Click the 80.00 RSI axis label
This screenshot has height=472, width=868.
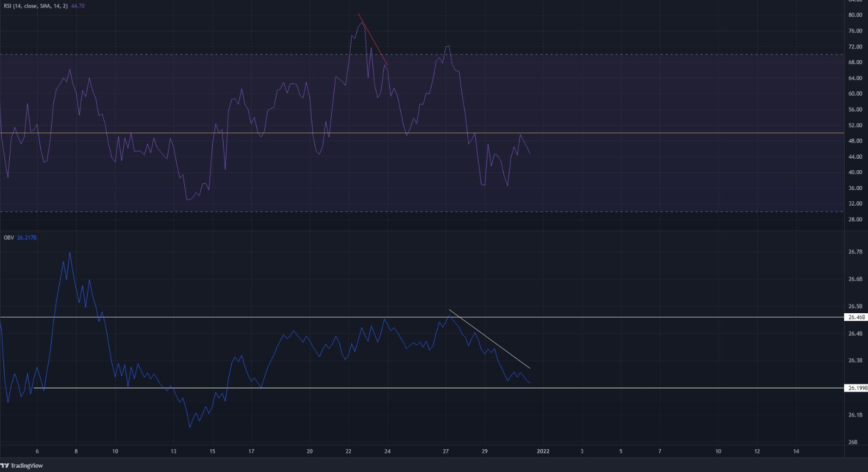pos(855,15)
